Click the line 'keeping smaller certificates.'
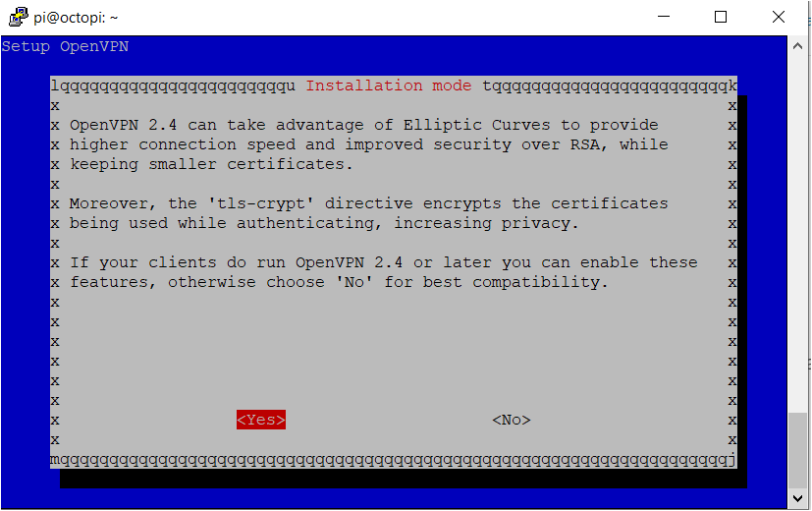Viewport: 812px width, 511px height. point(211,164)
